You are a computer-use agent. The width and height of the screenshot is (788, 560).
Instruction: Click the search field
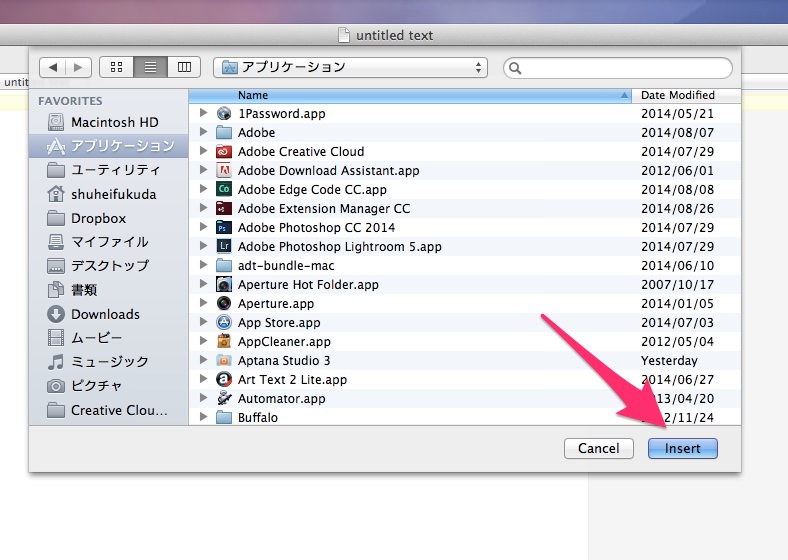pos(618,68)
